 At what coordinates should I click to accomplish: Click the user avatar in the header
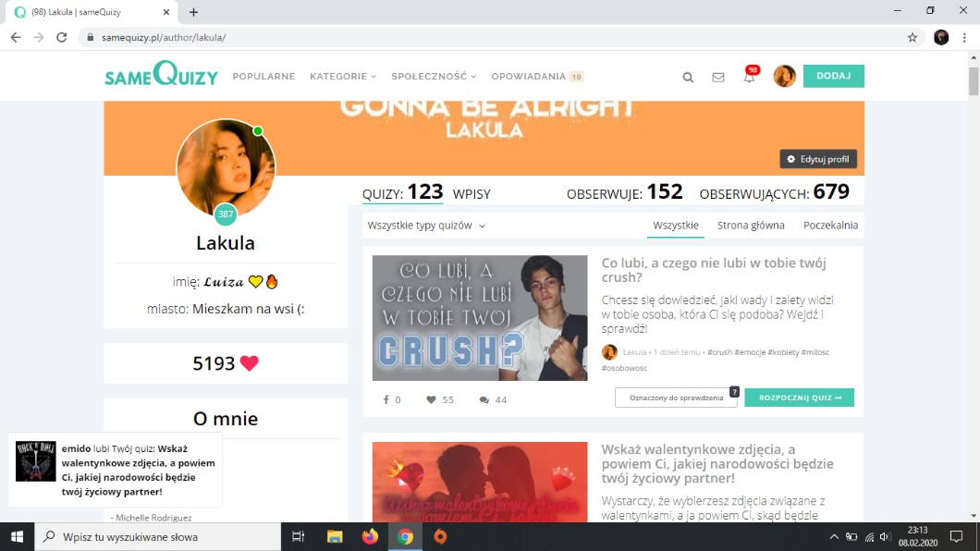pyautogui.click(x=785, y=77)
